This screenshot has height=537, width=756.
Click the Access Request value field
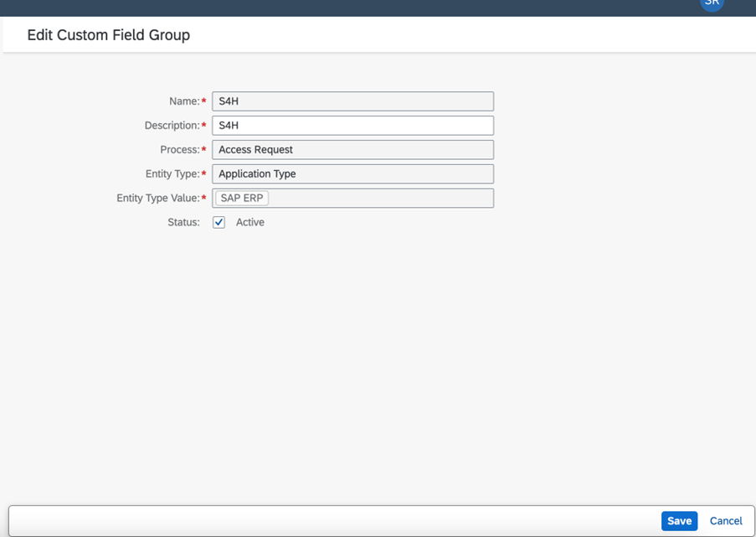[352, 149]
